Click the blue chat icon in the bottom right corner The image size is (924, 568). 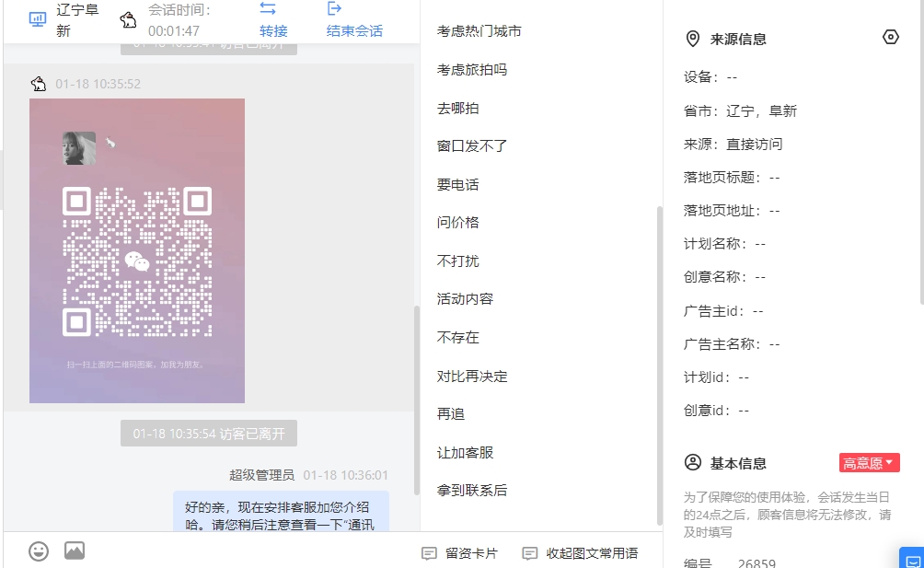click(913, 559)
